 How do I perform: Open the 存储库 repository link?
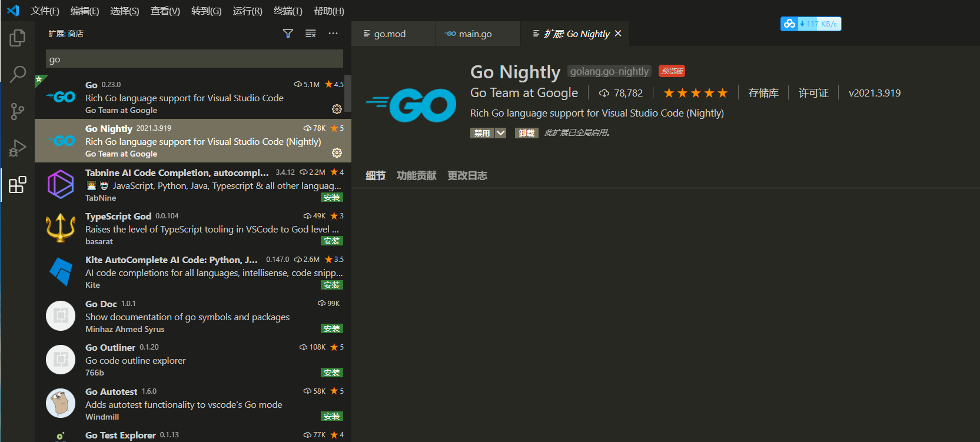point(763,93)
